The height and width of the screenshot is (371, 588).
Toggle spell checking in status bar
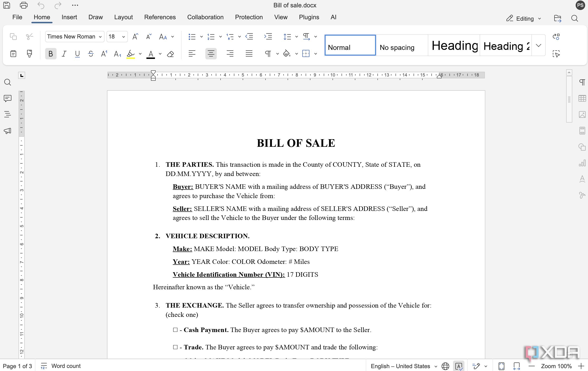tap(458, 366)
